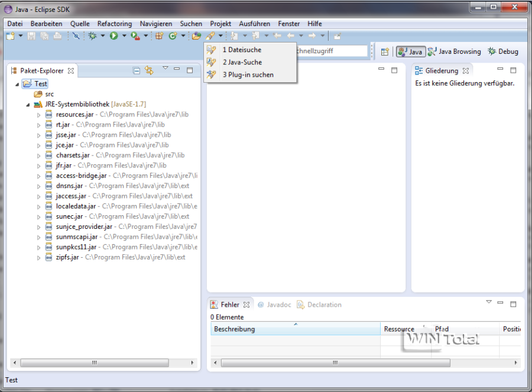Open the Navigieren menu

click(156, 24)
